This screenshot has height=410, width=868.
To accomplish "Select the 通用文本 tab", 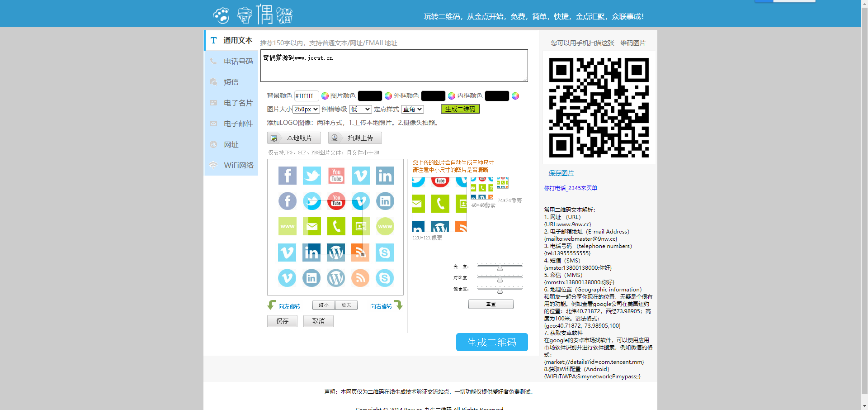I will (x=231, y=40).
